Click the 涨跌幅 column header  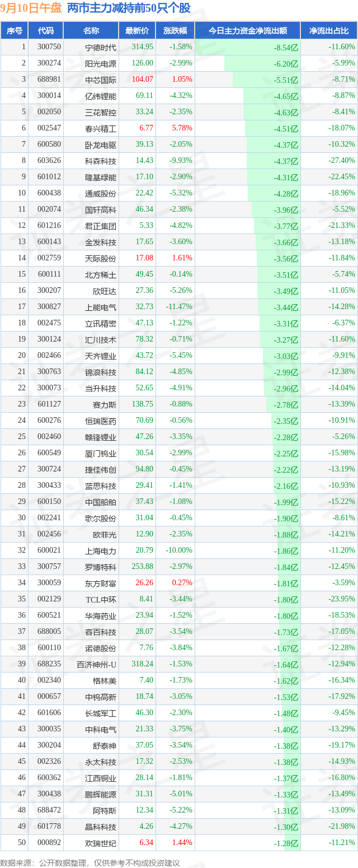[175, 31]
